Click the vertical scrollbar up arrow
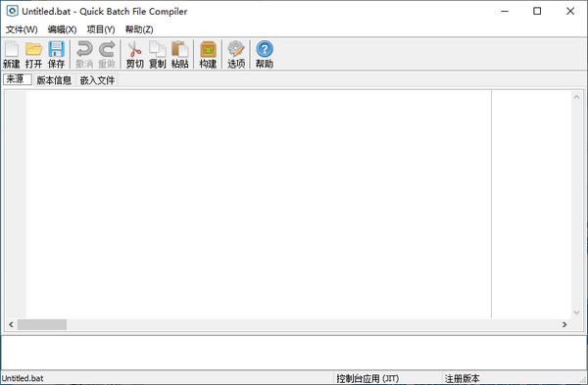The image size is (588, 385). (x=577, y=97)
